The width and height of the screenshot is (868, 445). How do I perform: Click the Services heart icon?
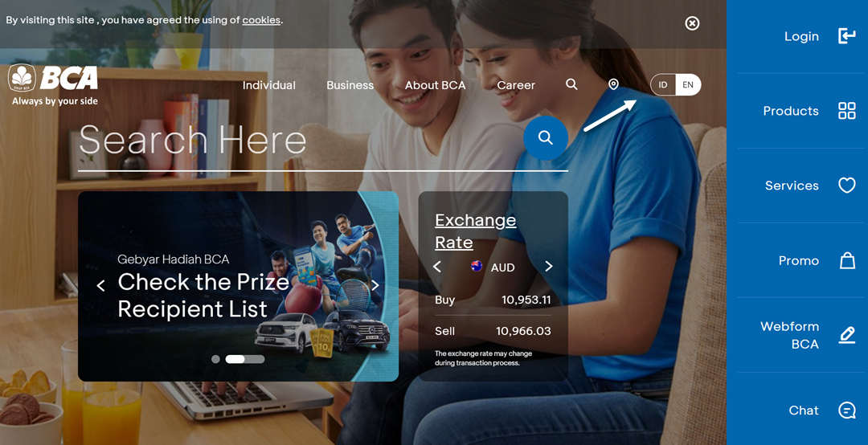[846, 186]
